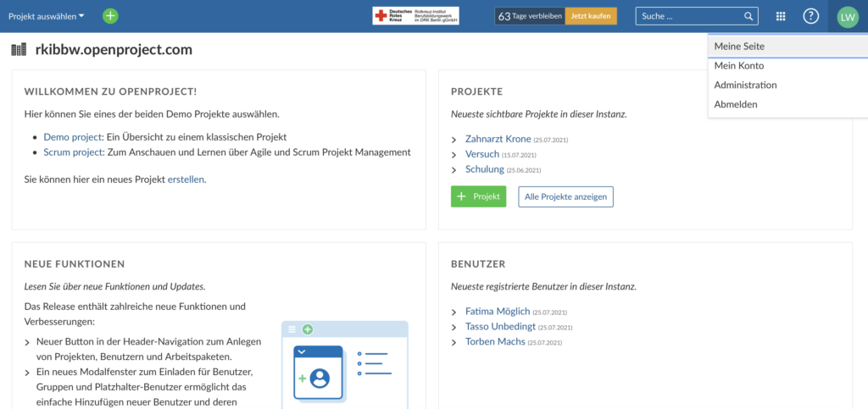Click the Jetzt kaufen button
The height and width of the screenshot is (409, 868).
[591, 16]
